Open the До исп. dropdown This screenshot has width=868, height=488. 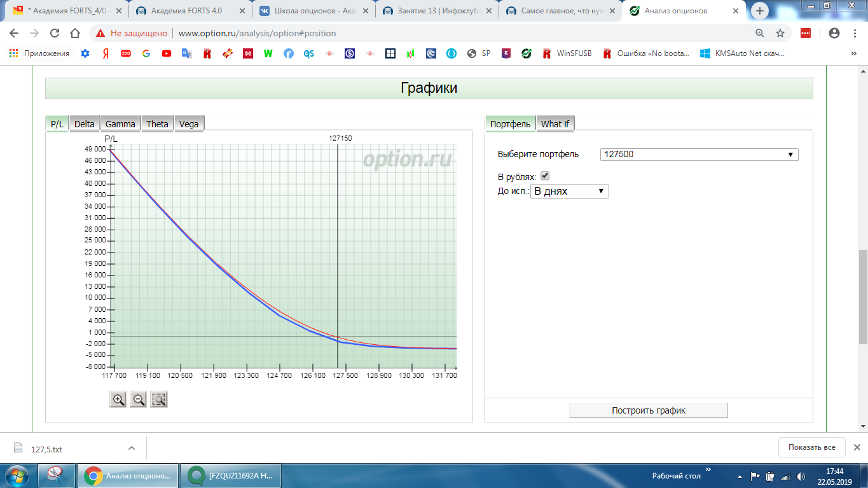tap(570, 191)
